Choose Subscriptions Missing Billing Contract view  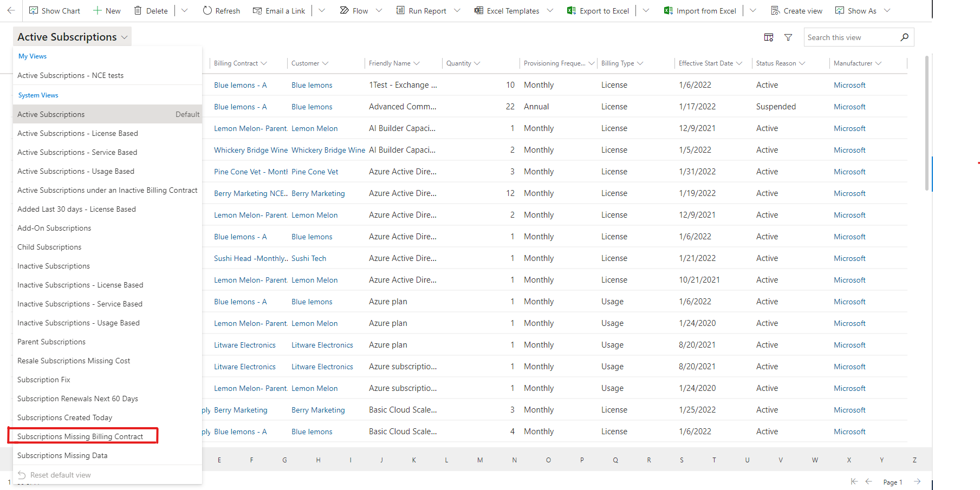[x=107, y=436]
